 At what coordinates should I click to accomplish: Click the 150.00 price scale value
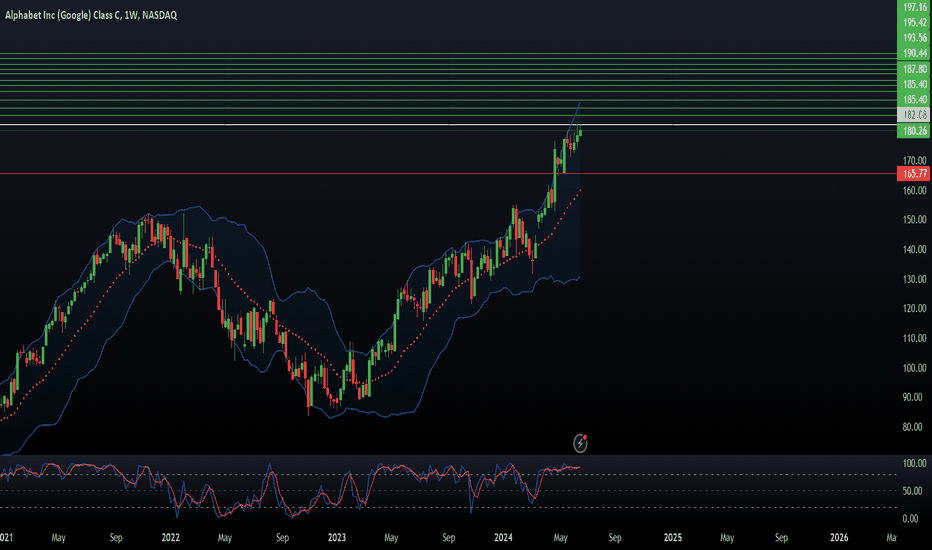915,219
